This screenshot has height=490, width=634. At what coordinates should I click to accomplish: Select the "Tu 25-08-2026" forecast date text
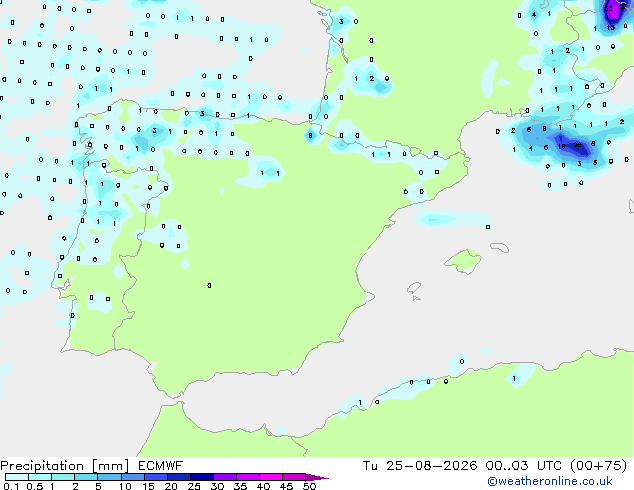(420, 466)
